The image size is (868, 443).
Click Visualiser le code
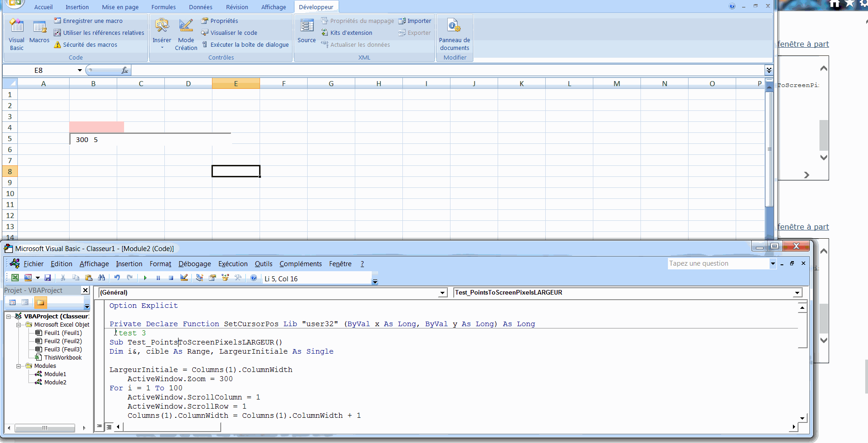(x=229, y=33)
